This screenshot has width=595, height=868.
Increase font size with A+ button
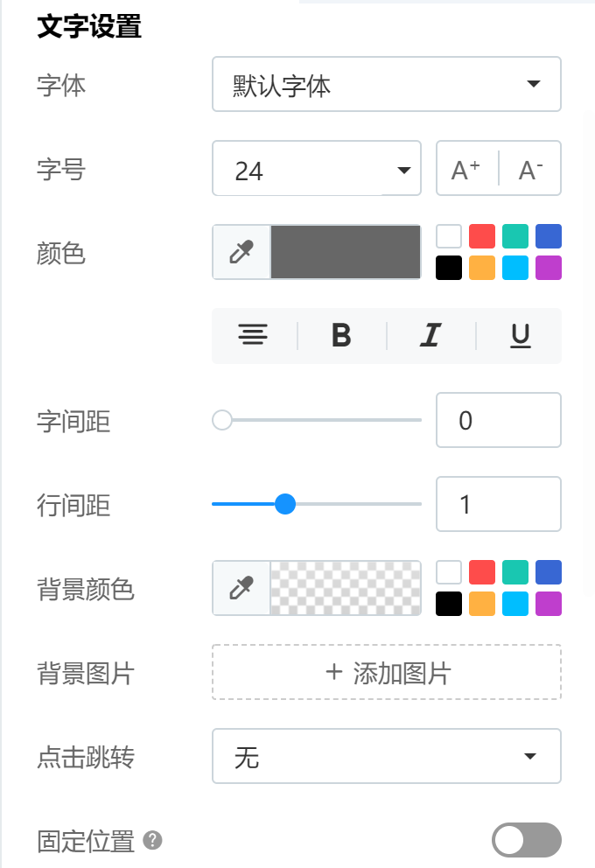pyautogui.click(x=466, y=170)
